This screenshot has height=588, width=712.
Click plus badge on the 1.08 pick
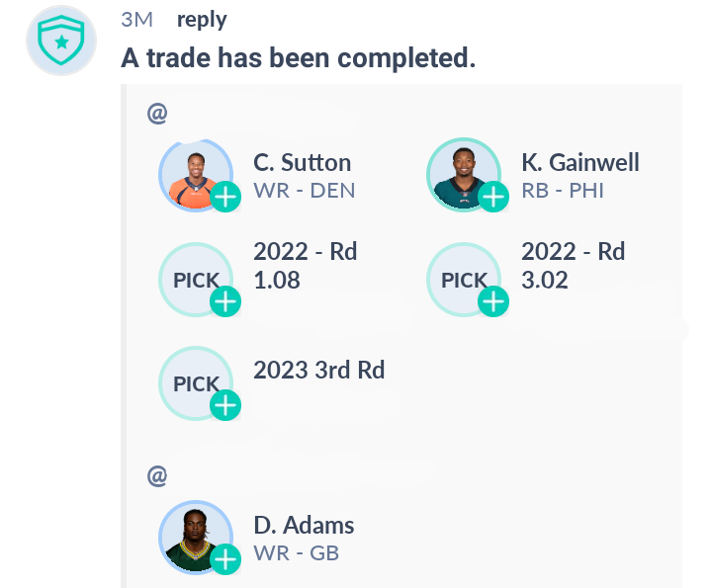pyautogui.click(x=225, y=301)
